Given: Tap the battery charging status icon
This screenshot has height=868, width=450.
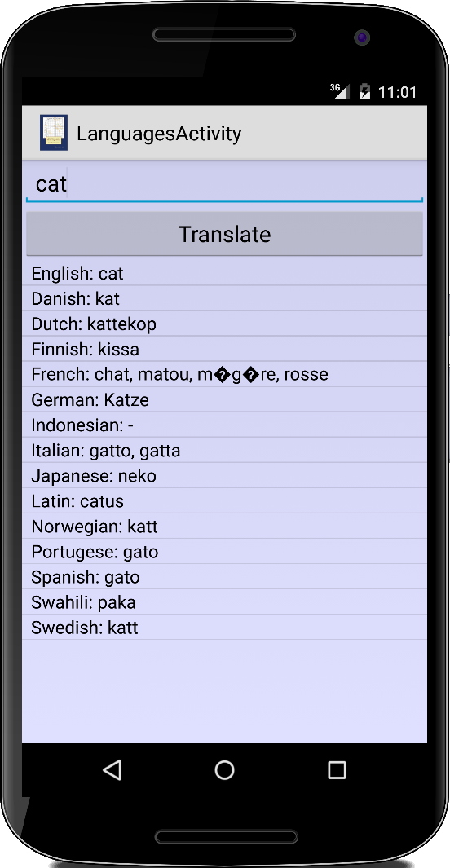Looking at the screenshot, I should click(x=364, y=91).
